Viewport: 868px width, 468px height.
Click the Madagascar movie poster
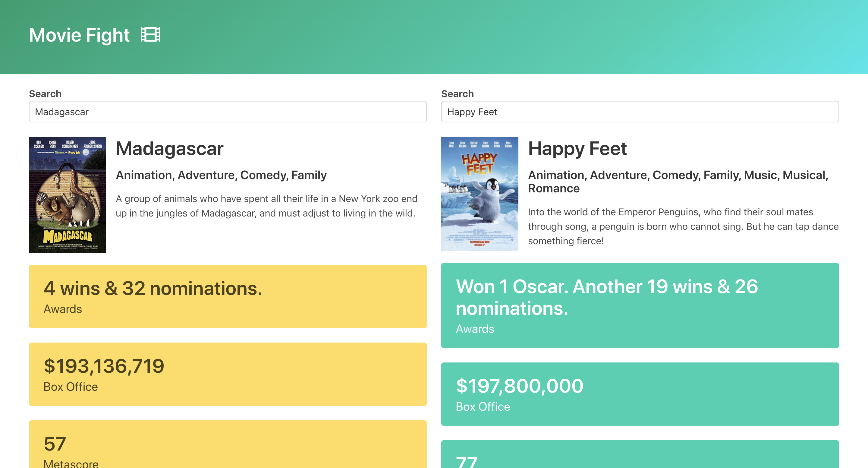pos(68,194)
